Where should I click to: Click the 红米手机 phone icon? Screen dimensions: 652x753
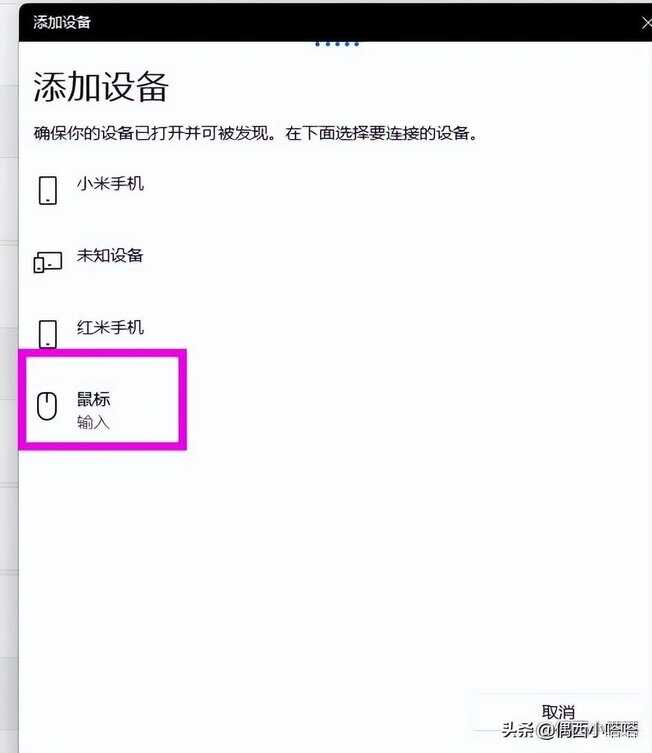coord(48,334)
